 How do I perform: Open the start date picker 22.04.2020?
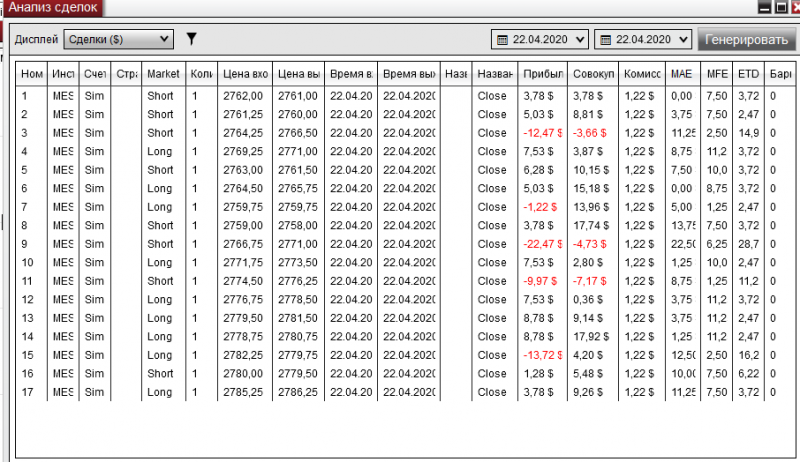[540, 40]
